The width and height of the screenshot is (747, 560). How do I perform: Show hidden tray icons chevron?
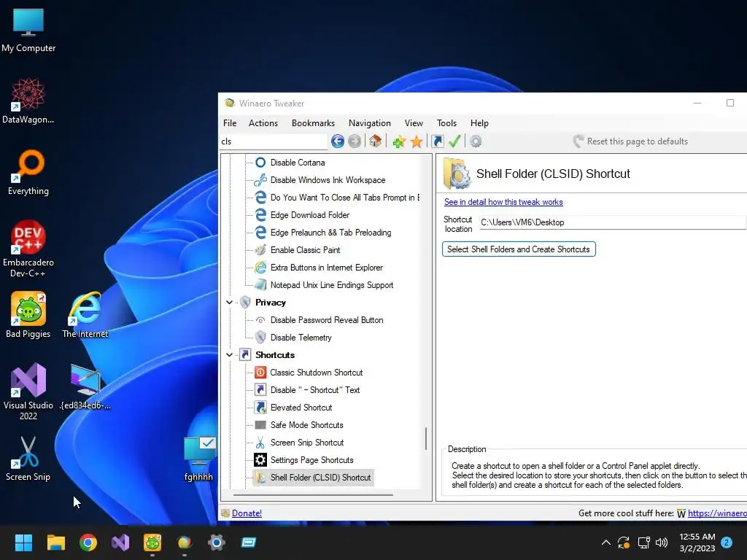pyautogui.click(x=606, y=542)
